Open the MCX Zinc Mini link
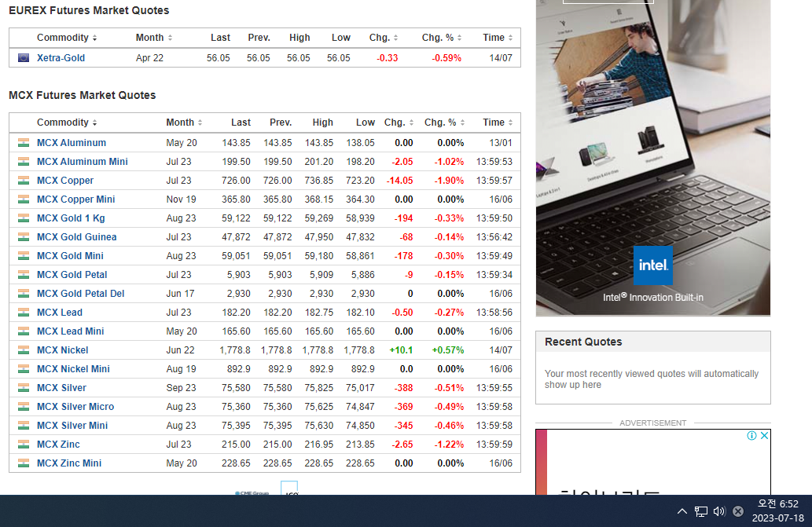The width and height of the screenshot is (812, 527). (x=69, y=463)
